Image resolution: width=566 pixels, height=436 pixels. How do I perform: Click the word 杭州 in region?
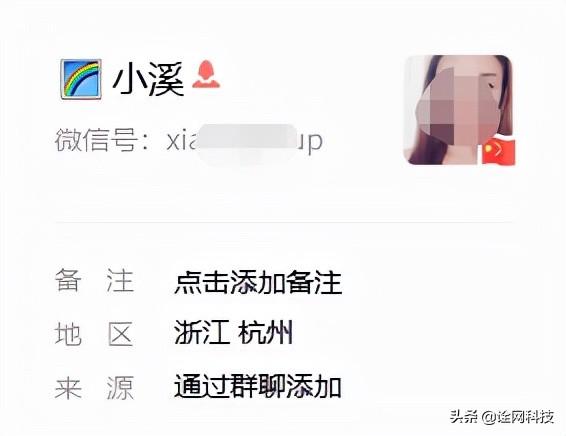click(266, 333)
